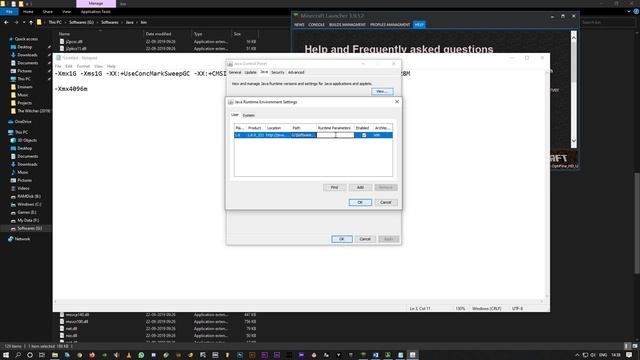The image size is (640, 360).
Task: Open WhatsApp icon on taskbar
Action: (x=141, y=355)
